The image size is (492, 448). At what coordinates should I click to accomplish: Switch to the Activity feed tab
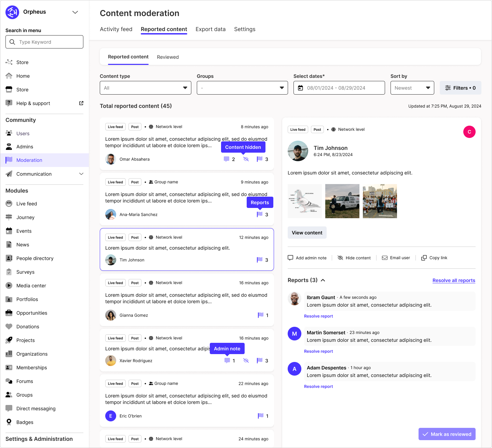pos(116,29)
